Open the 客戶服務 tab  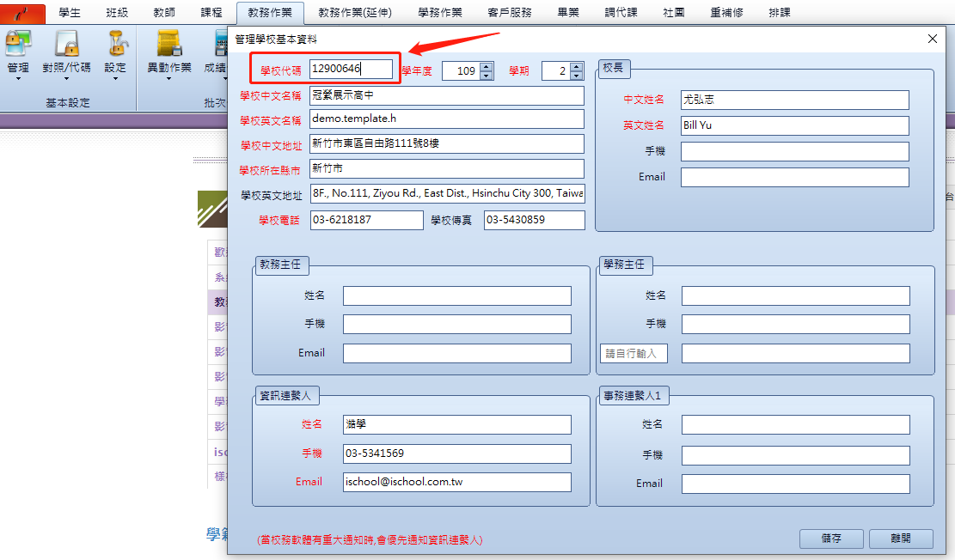(510, 13)
